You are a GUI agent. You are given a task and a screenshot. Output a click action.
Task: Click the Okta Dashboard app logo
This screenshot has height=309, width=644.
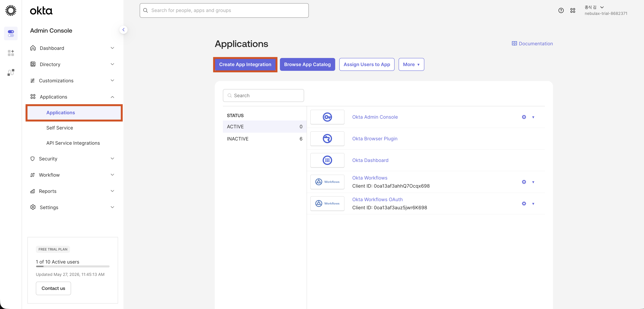(x=327, y=160)
